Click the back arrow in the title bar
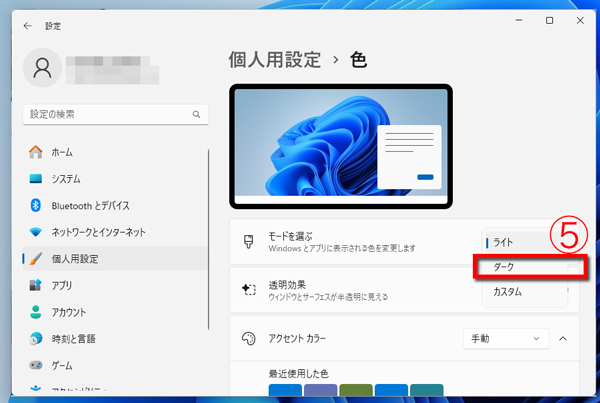This screenshot has height=403, width=600. pyautogui.click(x=27, y=26)
